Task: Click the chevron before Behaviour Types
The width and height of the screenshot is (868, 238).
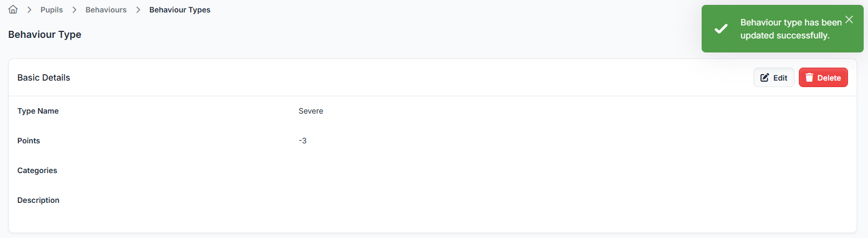Action: 138,10
